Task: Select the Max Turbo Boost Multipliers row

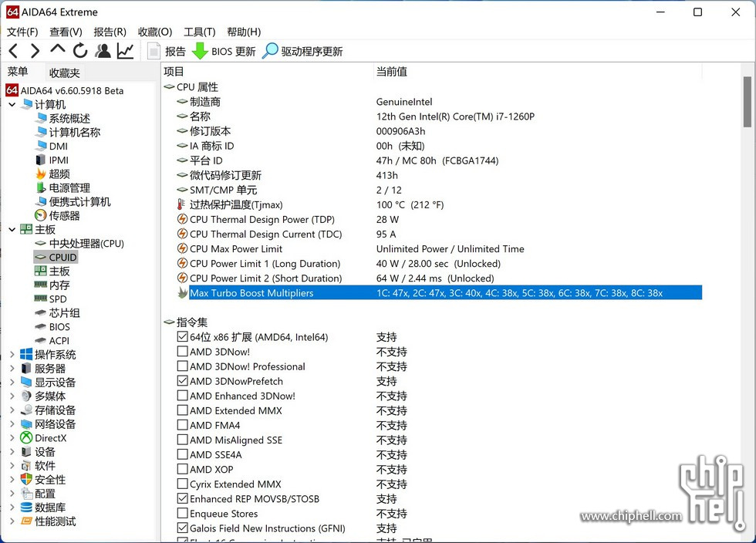Action: [439, 293]
